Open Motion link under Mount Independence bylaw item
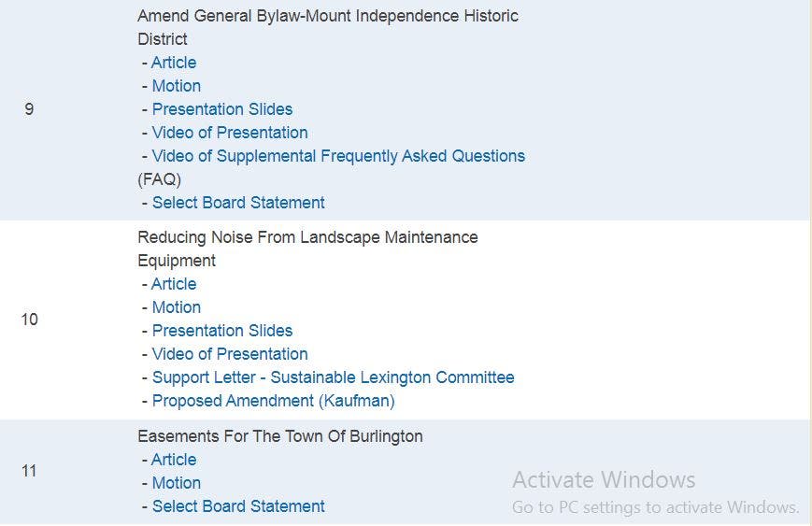812x526 pixels. point(176,86)
